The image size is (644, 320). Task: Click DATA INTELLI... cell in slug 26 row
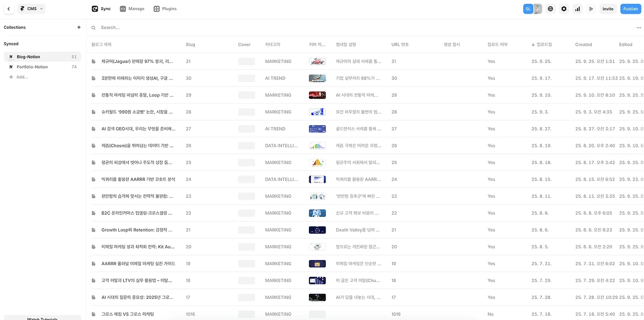281,146
